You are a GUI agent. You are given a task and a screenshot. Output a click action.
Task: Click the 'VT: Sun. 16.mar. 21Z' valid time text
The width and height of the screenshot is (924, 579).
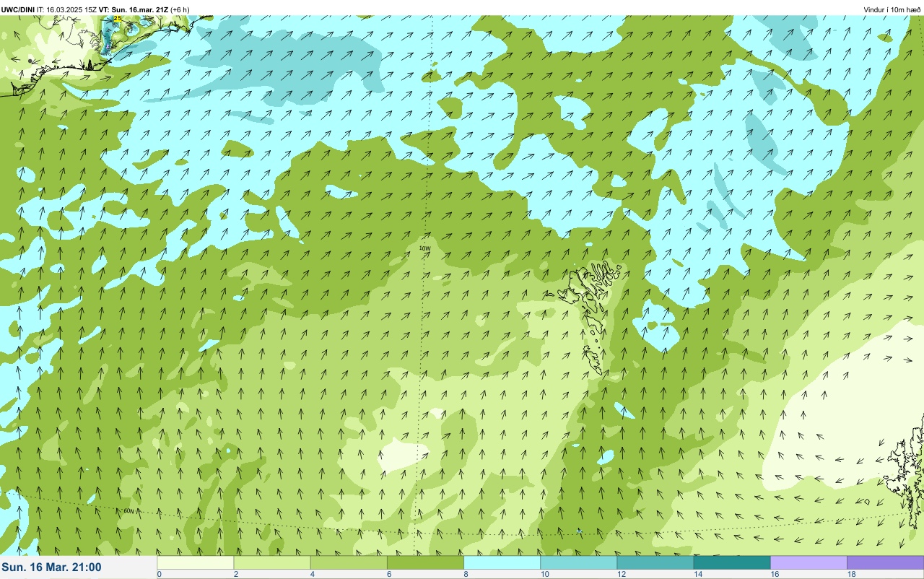coord(133,9)
